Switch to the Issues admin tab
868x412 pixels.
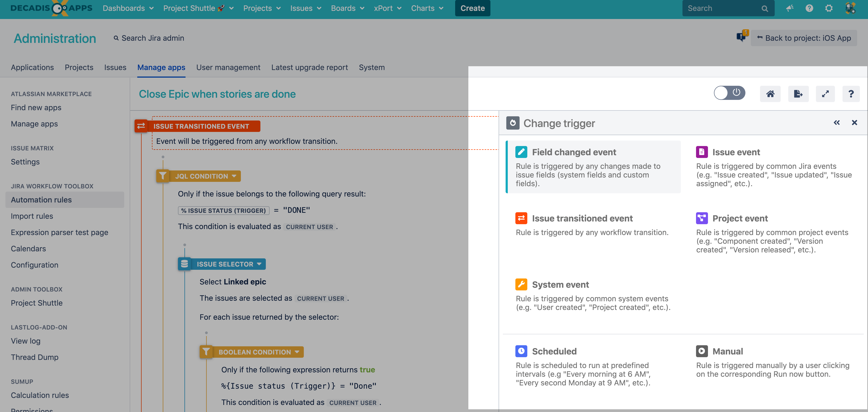pyautogui.click(x=115, y=67)
